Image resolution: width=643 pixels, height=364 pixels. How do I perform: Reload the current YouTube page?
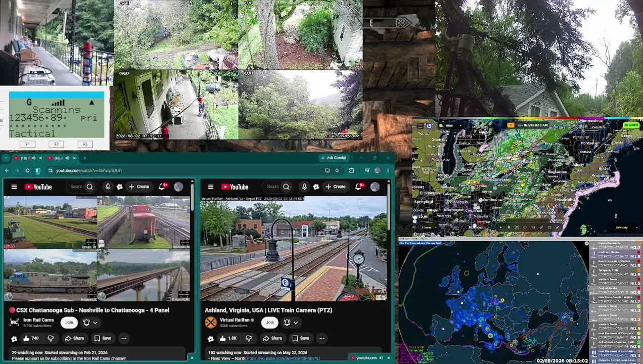point(27,170)
